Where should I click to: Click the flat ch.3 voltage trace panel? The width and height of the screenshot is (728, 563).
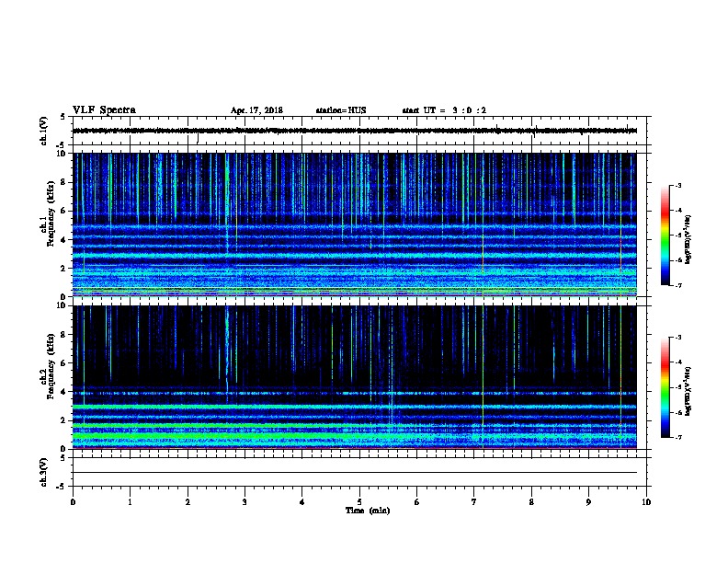pyautogui.click(x=359, y=472)
